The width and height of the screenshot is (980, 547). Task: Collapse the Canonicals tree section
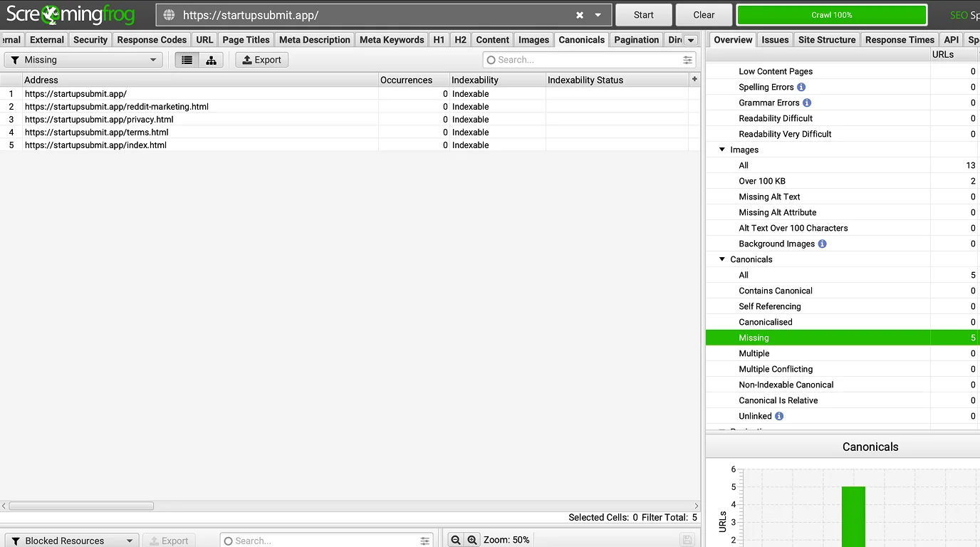(x=722, y=259)
